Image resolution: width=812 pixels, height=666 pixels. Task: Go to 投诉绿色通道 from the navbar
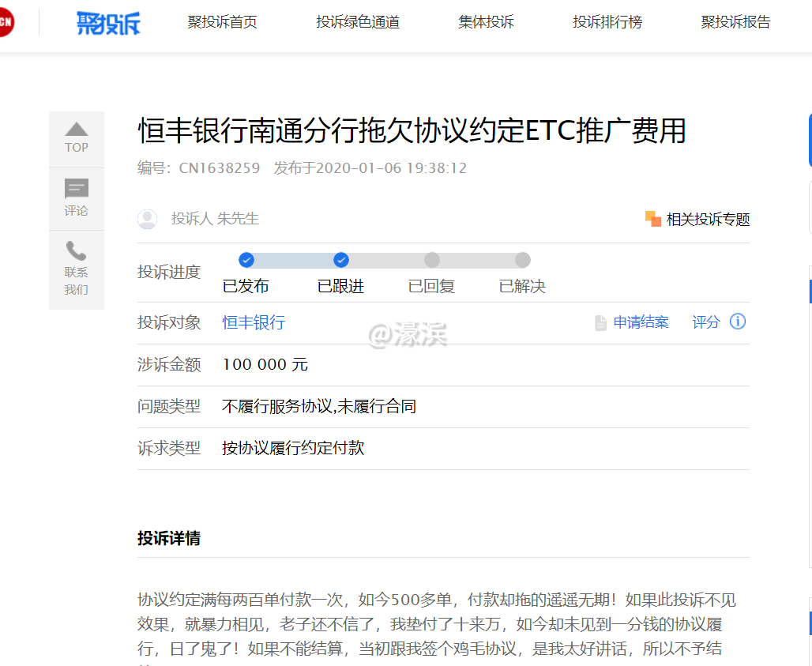(x=358, y=22)
